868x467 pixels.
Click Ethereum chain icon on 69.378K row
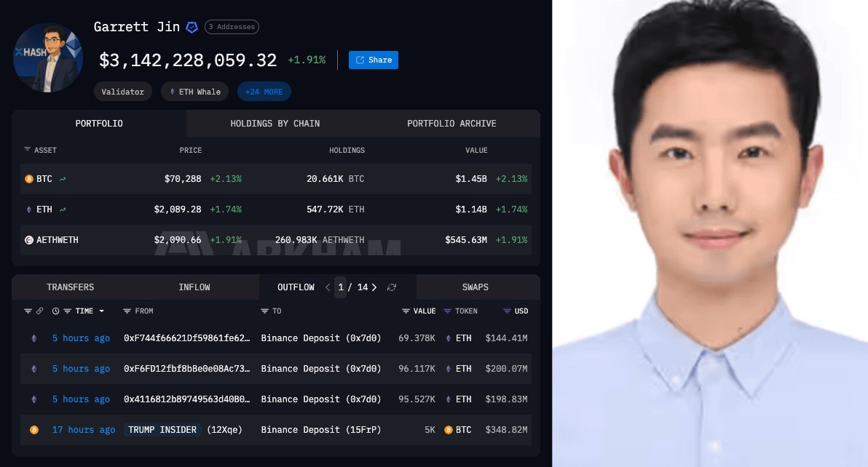click(x=34, y=338)
